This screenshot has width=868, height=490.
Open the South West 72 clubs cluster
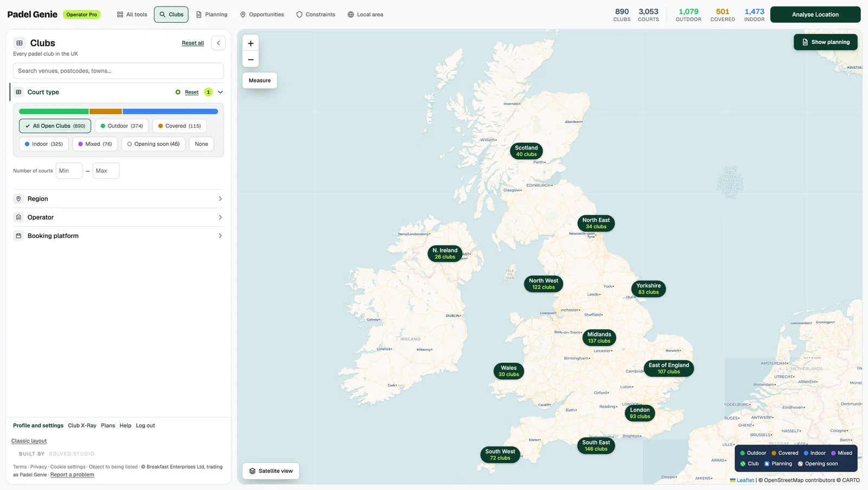tap(500, 455)
